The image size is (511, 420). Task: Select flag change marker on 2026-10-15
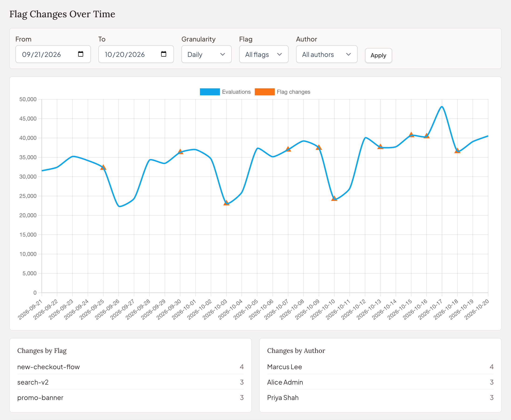(x=411, y=134)
